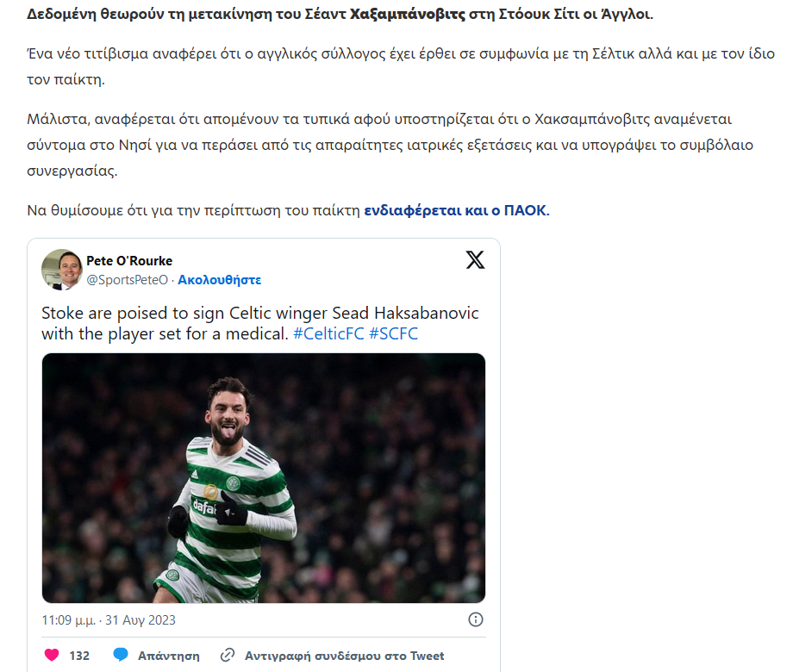Open the #SCFC hashtag
The image size is (793, 672).
(x=393, y=333)
